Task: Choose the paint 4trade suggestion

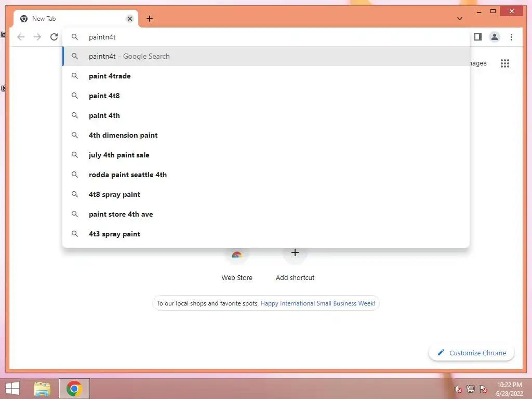Action: point(267,76)
